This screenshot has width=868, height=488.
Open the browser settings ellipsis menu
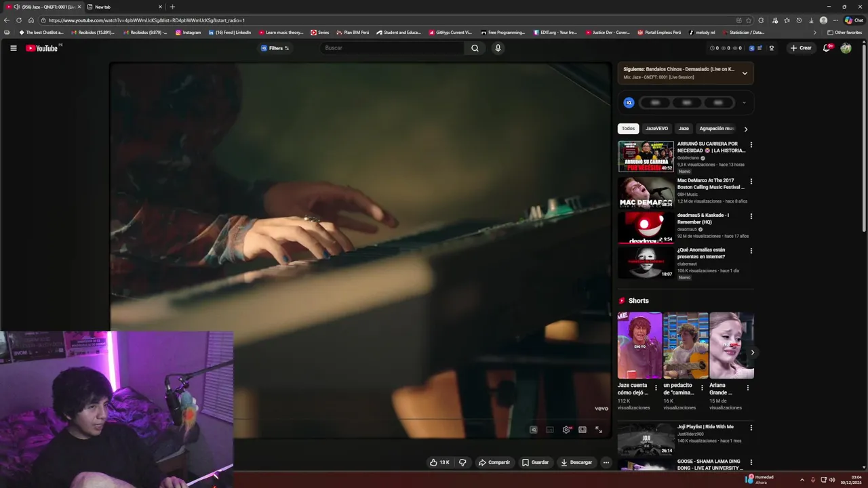[835, 20]
